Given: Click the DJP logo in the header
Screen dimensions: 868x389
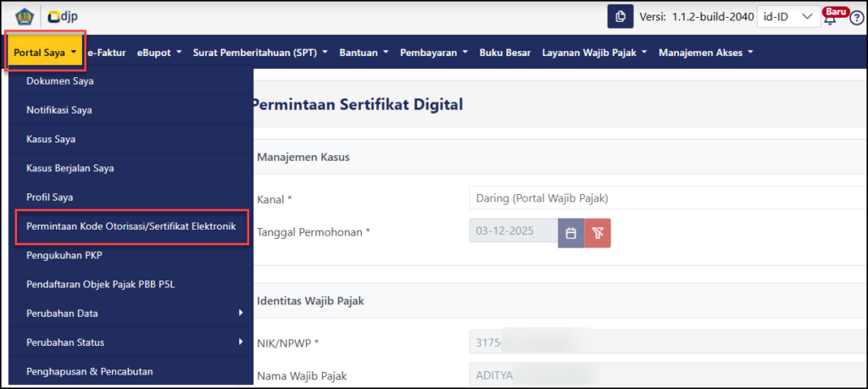Looking at the screenshot, I should click(x=64, y=17).
